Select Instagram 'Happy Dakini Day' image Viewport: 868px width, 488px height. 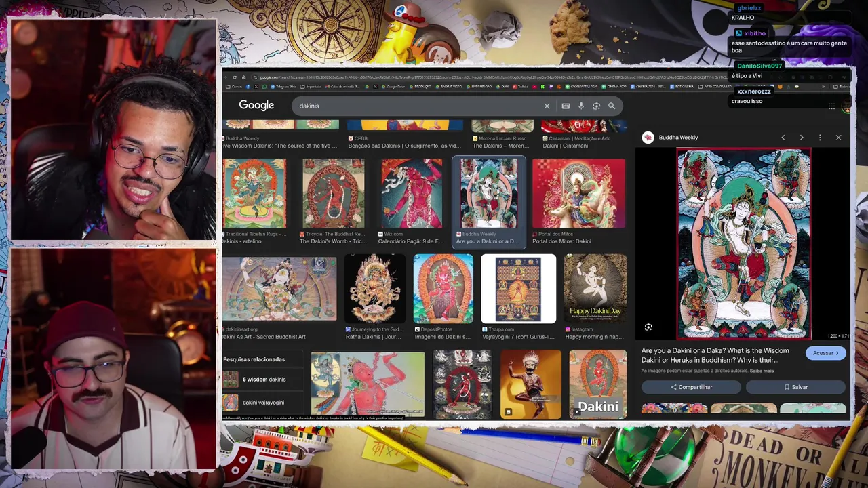coord(595,289)
